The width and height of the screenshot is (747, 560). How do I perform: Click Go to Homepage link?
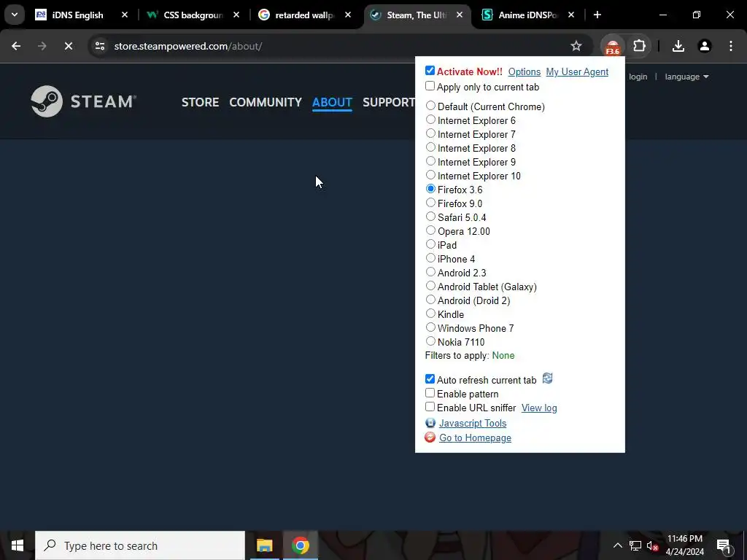(x=475, y=437)
